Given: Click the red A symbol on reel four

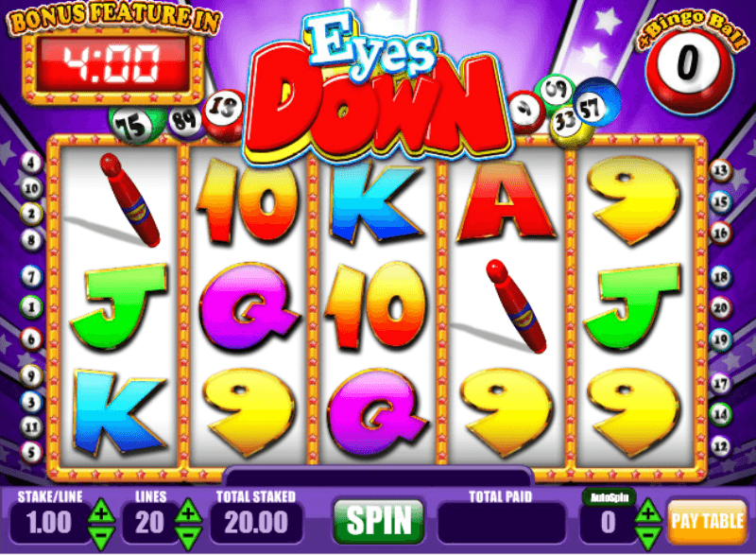Looking at the screenshot, I should click(505, 201).
